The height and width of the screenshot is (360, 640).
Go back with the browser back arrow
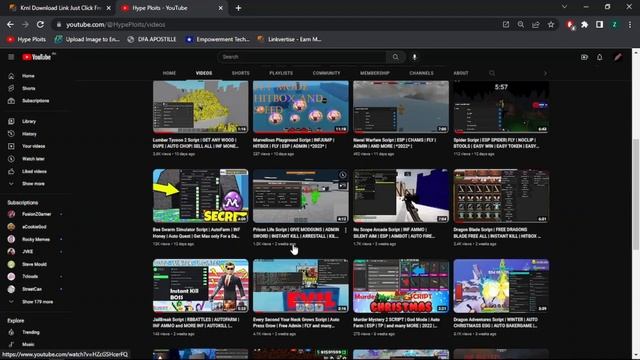tap(10, 24)
